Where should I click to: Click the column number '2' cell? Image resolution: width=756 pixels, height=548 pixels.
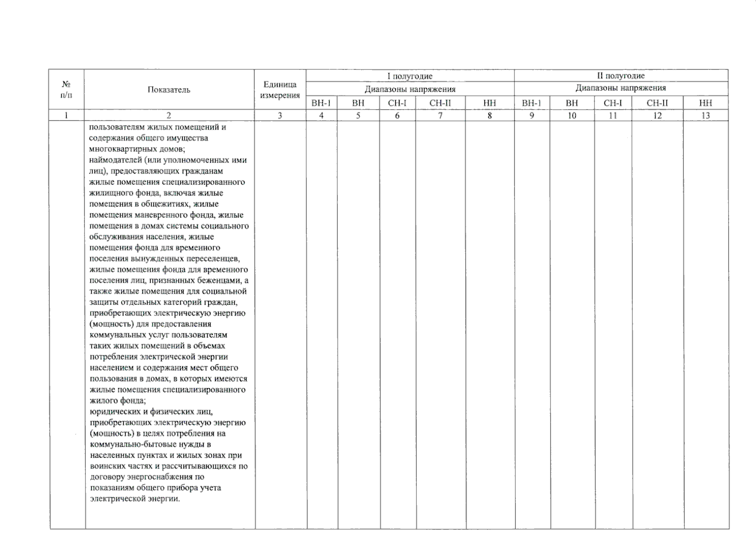point(169,116)
